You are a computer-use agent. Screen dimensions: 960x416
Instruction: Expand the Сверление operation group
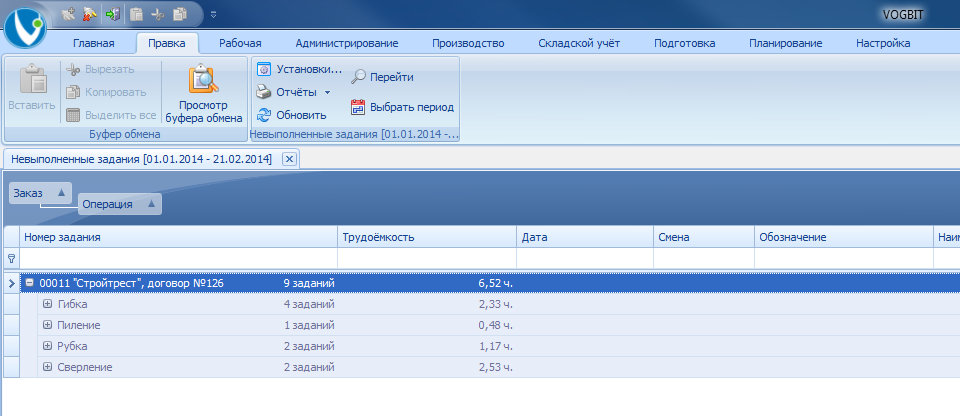(48, 367)
